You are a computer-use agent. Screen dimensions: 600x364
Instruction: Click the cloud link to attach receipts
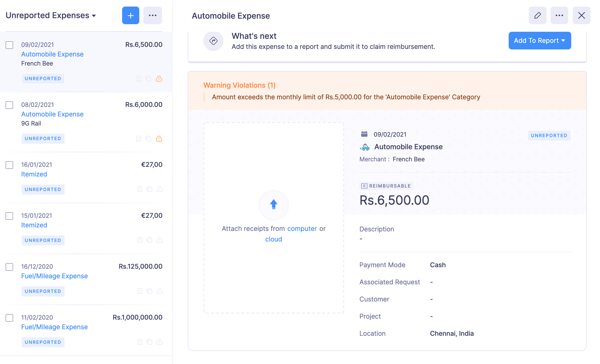tap(274, 239)
